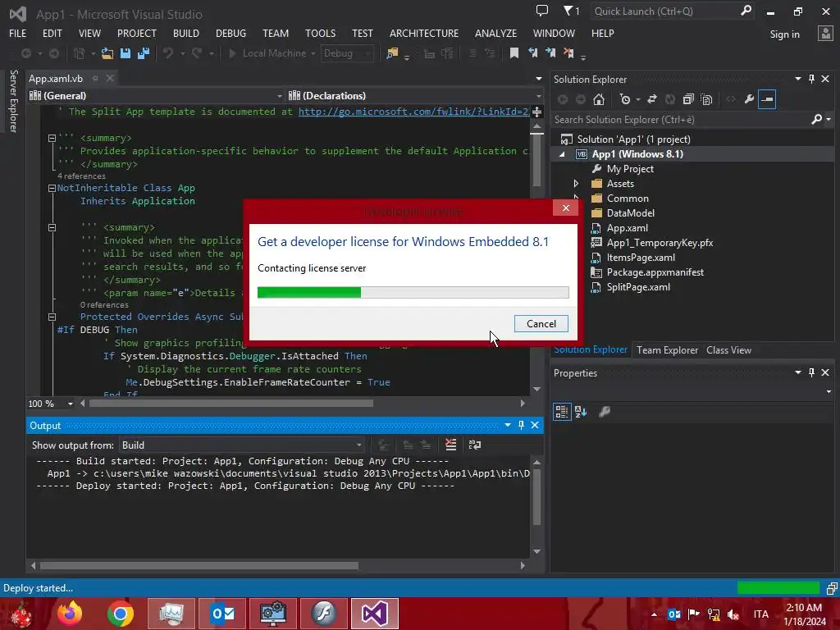Viewport: 840px width, 630px height.
Task: Click the license progress bar in dialog
Action: click(x=413, y=292)
